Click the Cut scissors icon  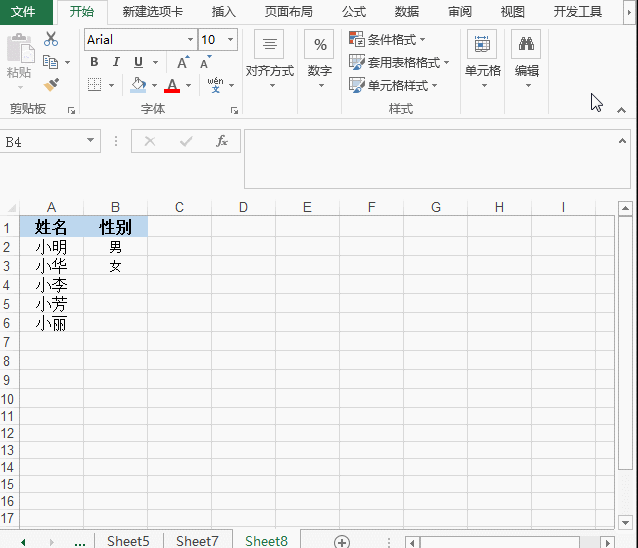pos(51,39)
